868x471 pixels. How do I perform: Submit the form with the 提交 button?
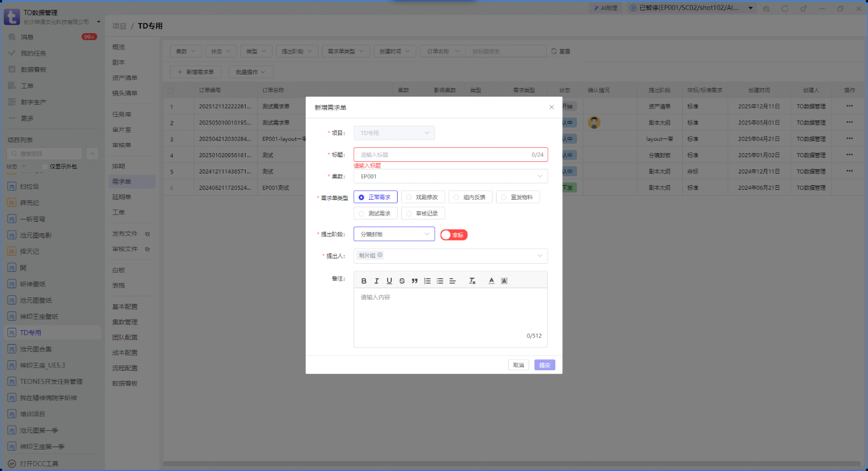[x=544, y=365]
